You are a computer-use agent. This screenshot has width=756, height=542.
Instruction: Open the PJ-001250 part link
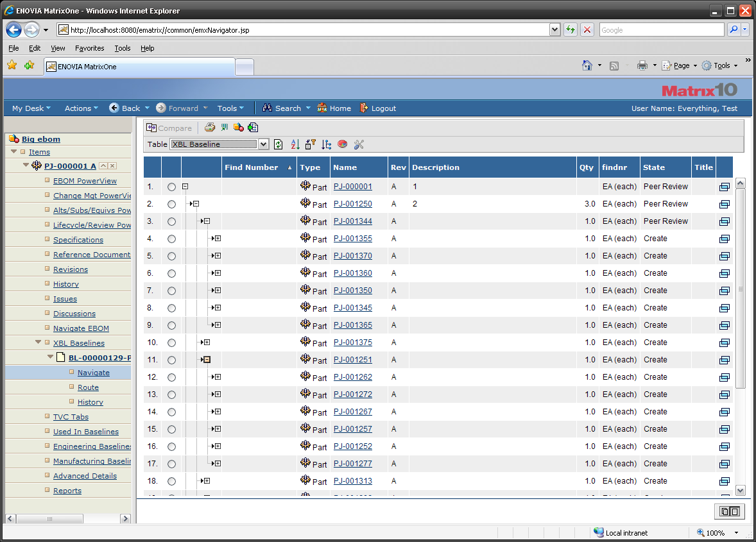(x=352, y=204)
